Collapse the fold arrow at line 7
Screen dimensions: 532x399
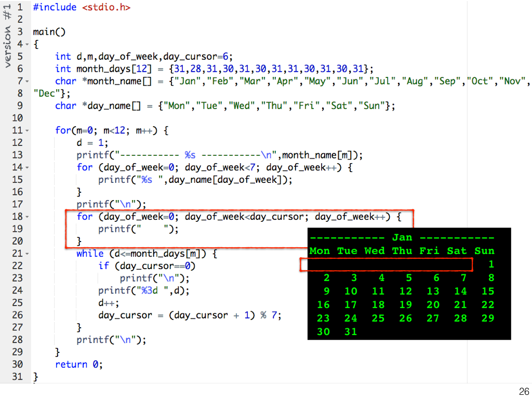click(26, 82)
